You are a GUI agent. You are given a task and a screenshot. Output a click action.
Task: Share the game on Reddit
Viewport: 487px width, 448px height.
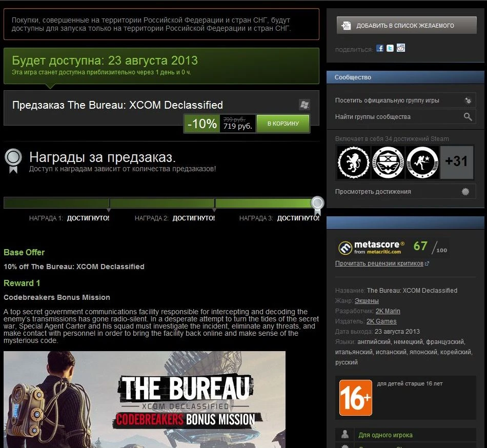pos(401,48)
